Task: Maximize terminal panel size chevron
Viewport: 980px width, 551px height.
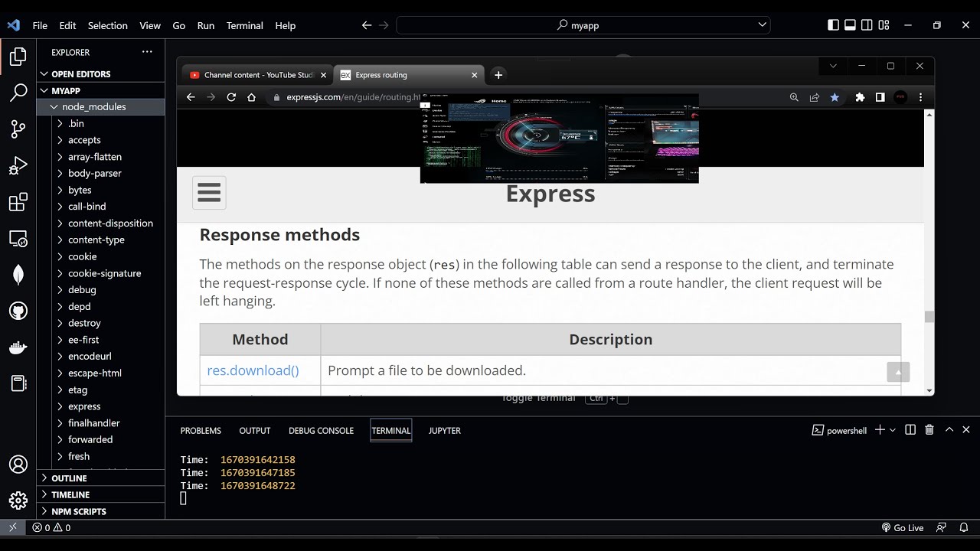Action: [949, 430]
